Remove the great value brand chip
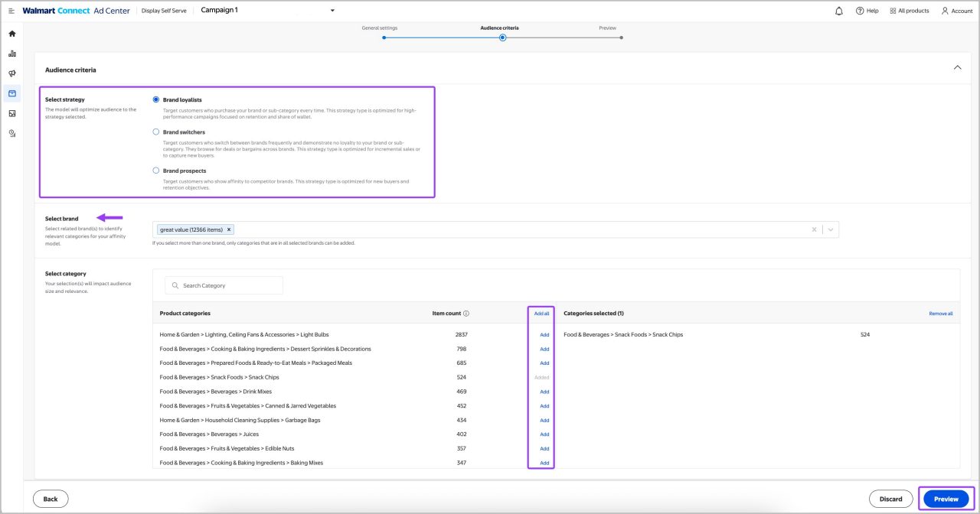This screenshot has width=980, height=514. 229,229
